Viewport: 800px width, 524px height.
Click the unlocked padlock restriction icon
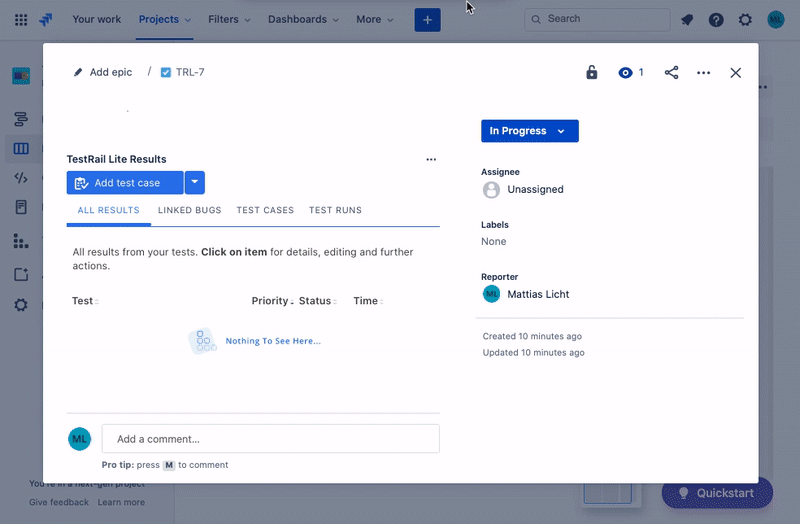(x=591, y=72)
